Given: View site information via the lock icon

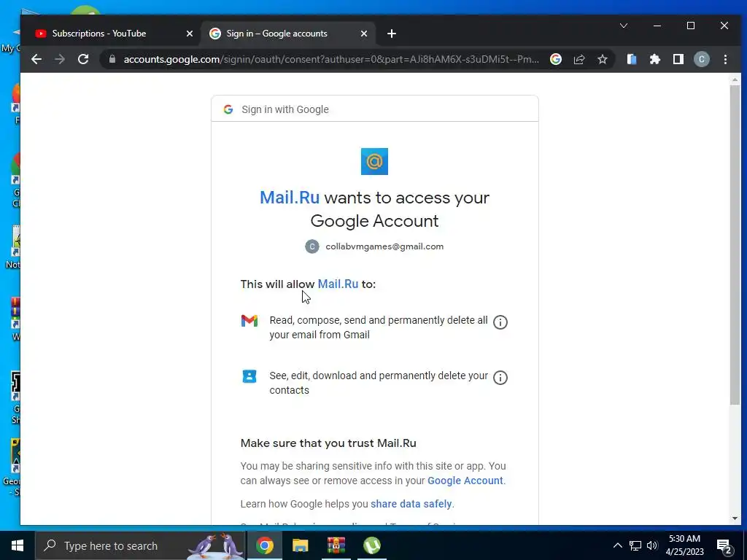Looking at the screenshot, I should click(x=112, y=59).
